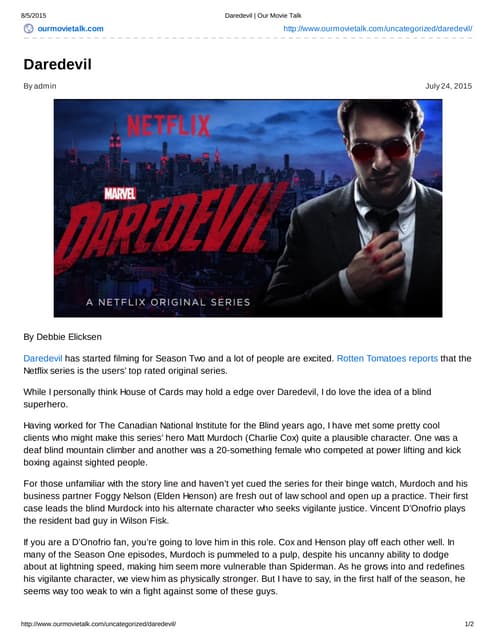Click the Daredevil Netflix poster image
495x640 pixels.
[248, 208]
